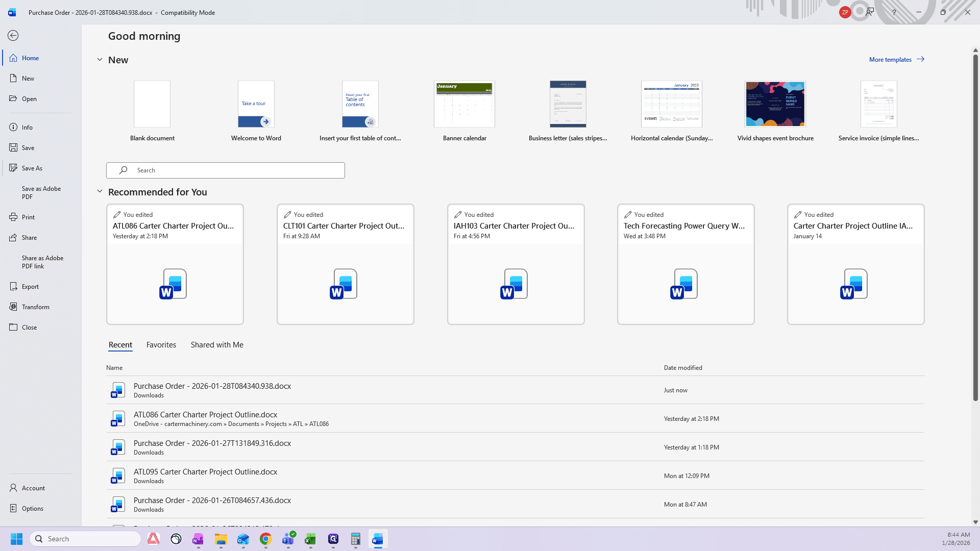Choose Open from the sidebar
Screen dimensions: 980x551
[x=41, y=99]
